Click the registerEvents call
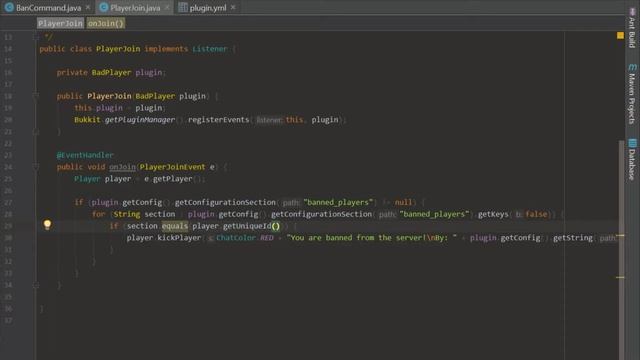640x360 pixels. click(218, 120)
